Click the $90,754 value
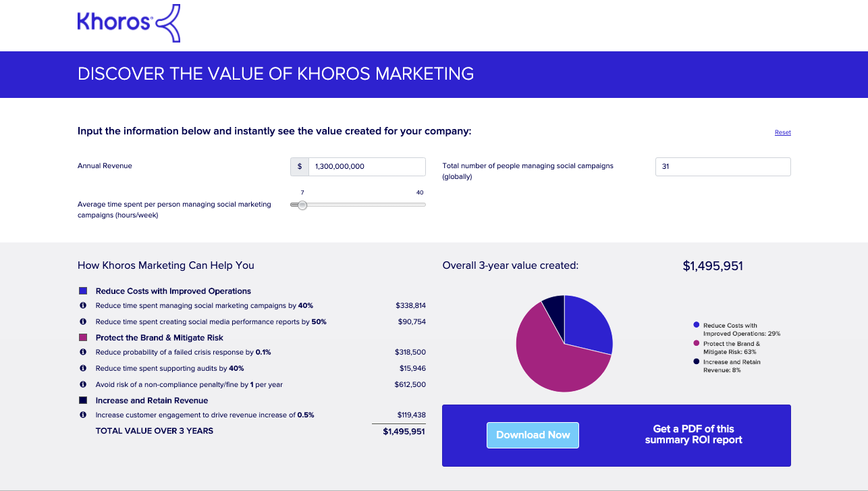The image size is (868, 491). click(x=412, y=321)
